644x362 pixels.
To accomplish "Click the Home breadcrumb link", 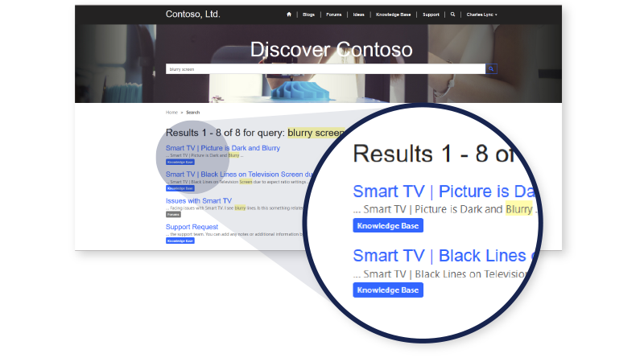I will [x=171, y=112].
